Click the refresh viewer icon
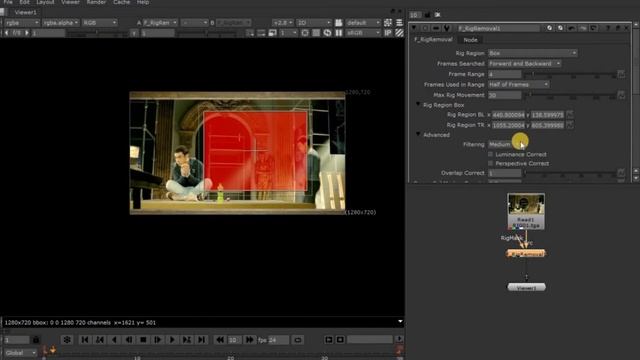 tap(327, 33)
